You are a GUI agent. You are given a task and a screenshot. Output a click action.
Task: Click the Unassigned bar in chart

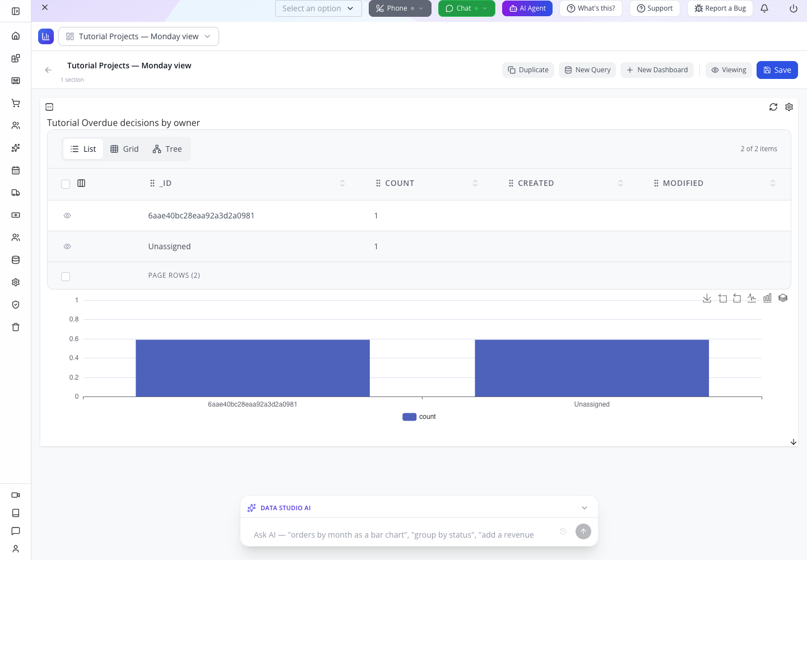pyautogui.click(x=592, y=368)
